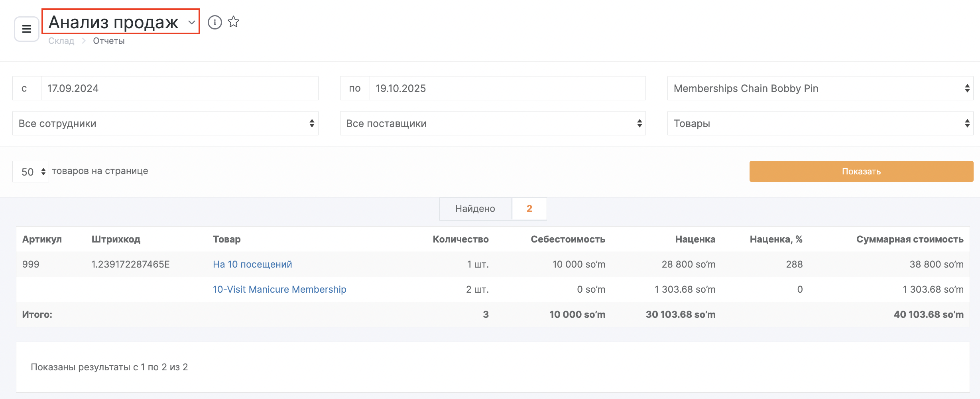This screenshot has height=399, width=980.
Task: Click the Наценка, % column header
Action: (x=776, y=239)
